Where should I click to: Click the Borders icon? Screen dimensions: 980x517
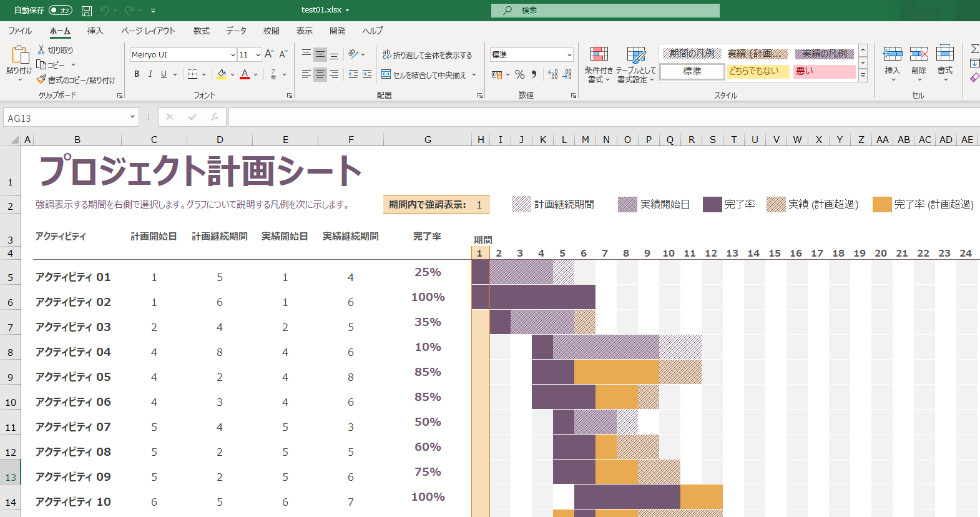coord(193,74)
